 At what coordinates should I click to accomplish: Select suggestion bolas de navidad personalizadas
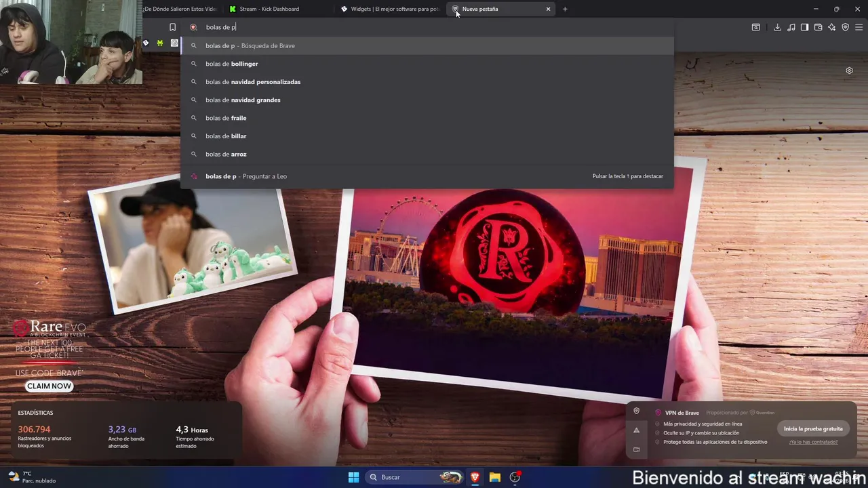tap(427, 82)
